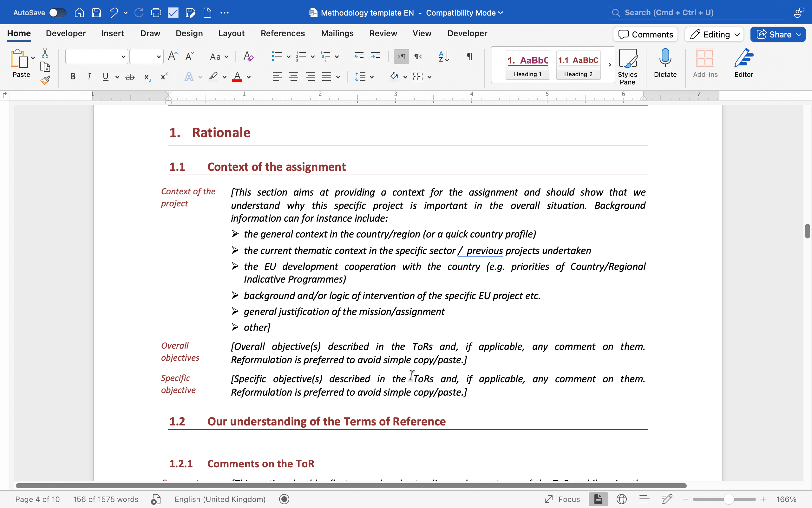Toggle right-to-left text direction
This screenshot has height=508, width=812.
(418, 56)
